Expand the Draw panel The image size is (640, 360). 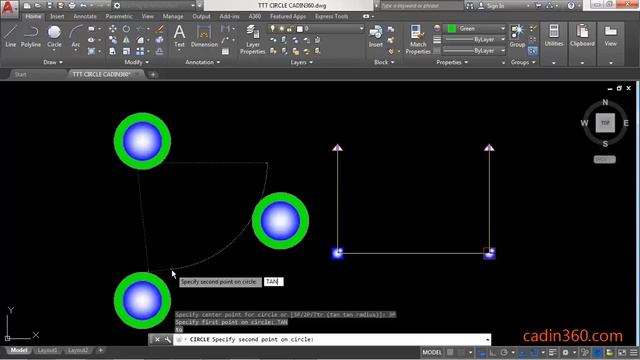point(53,62)
